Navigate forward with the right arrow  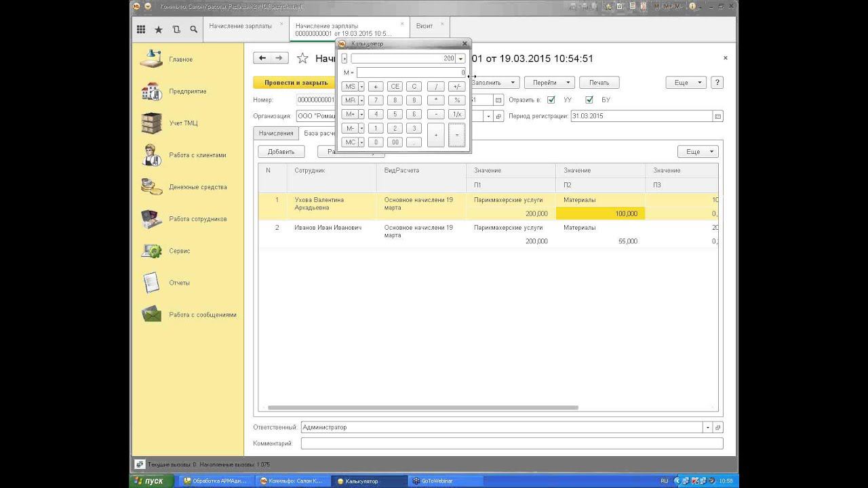tap(279, 58)
